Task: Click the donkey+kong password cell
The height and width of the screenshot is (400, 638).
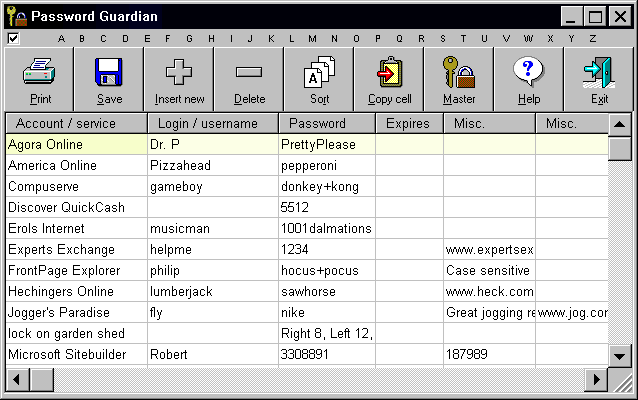Action: pos(327,186)
